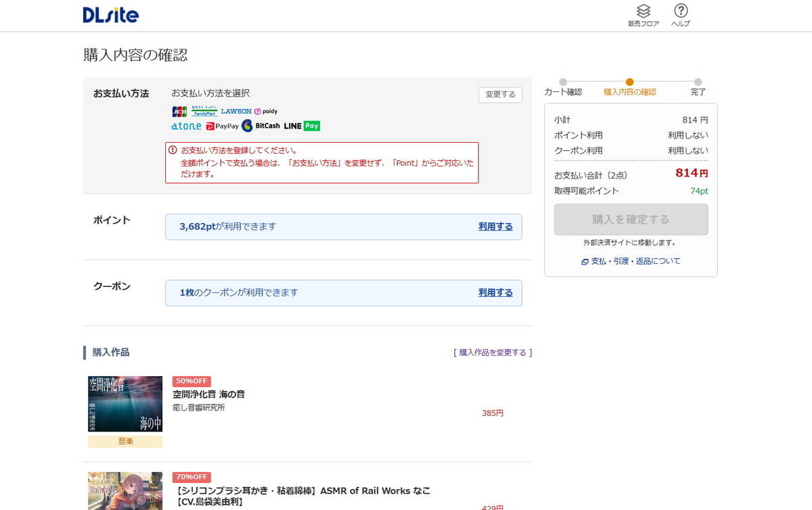Click the disabled 購入を確定する button
The image size is (812, 510).
click(x=630, y=219)
